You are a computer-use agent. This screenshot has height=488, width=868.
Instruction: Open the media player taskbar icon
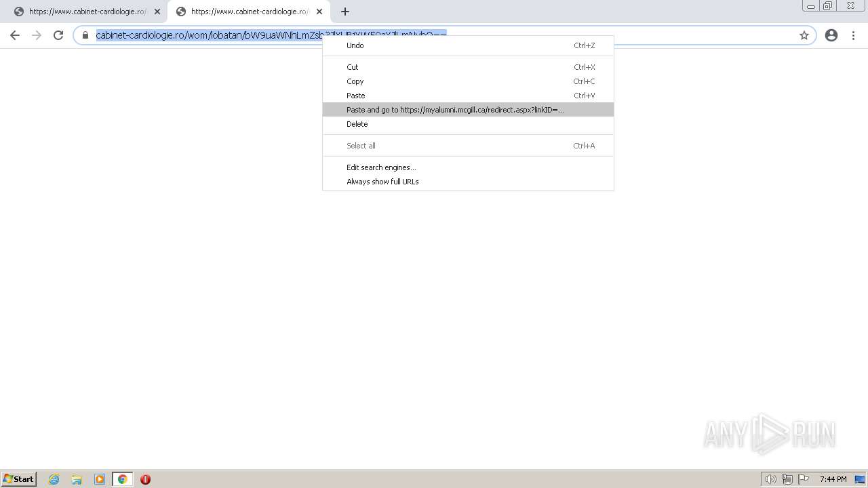[x=100, y=479]
